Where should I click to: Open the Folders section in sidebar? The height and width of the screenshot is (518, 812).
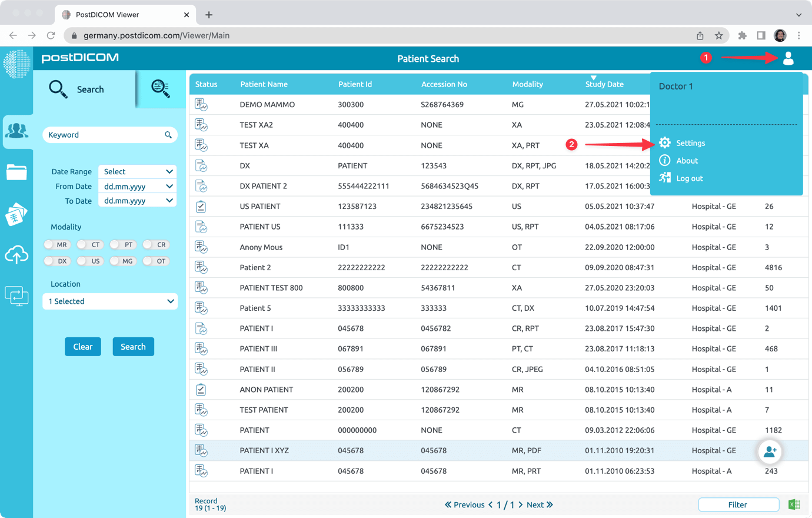click(17, 172)
